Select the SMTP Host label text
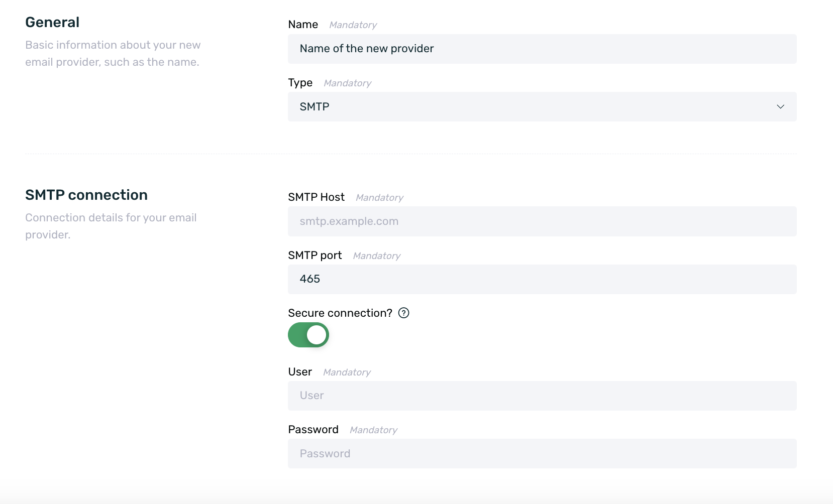This screenshot has width=833, height=504. click(316, 197)
